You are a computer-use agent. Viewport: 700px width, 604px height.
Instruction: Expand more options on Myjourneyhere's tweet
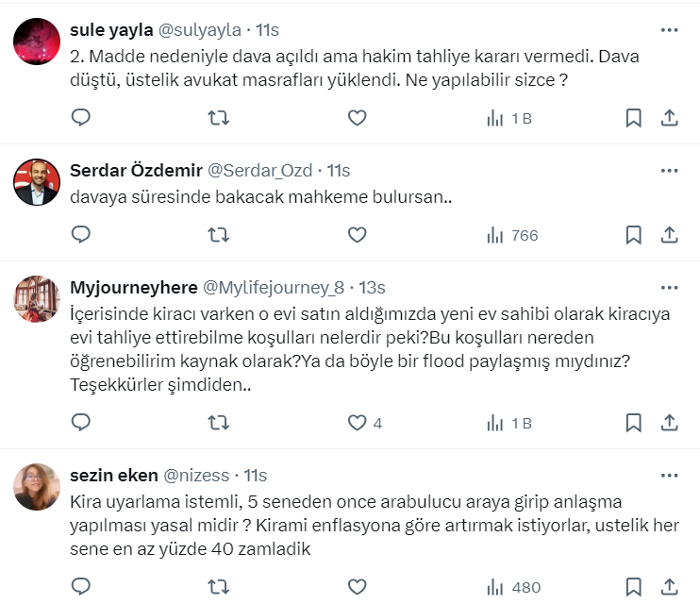[x=669, y=288]
